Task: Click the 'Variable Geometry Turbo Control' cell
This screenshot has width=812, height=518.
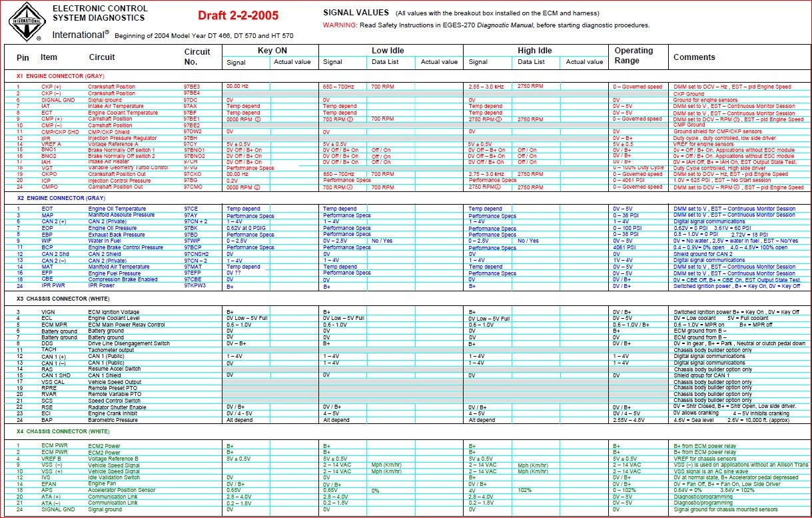Action: (x=128, y=167)
